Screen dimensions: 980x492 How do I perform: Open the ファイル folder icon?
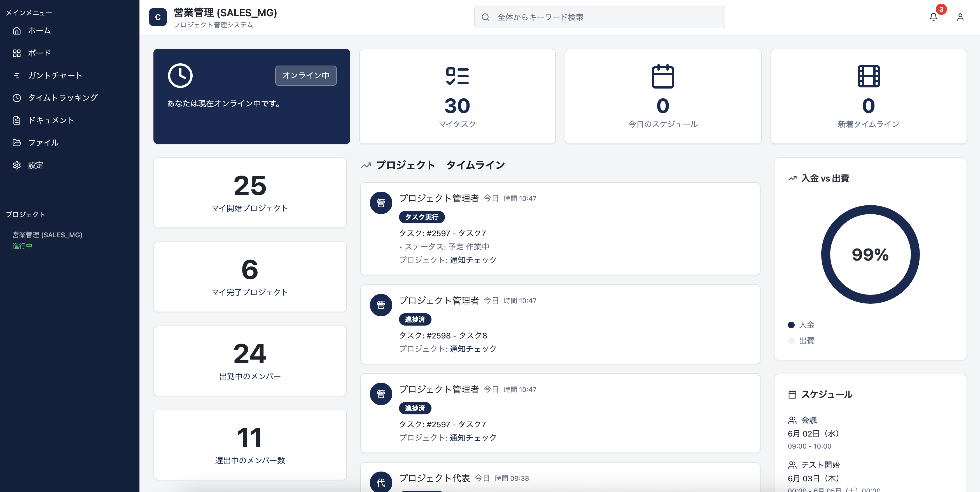pos(17,143)
